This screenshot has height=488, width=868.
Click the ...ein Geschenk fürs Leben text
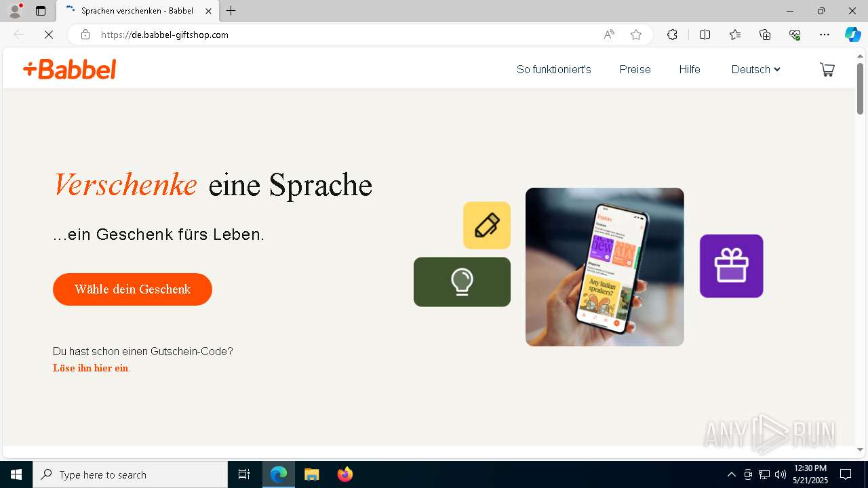click(159, 235)
